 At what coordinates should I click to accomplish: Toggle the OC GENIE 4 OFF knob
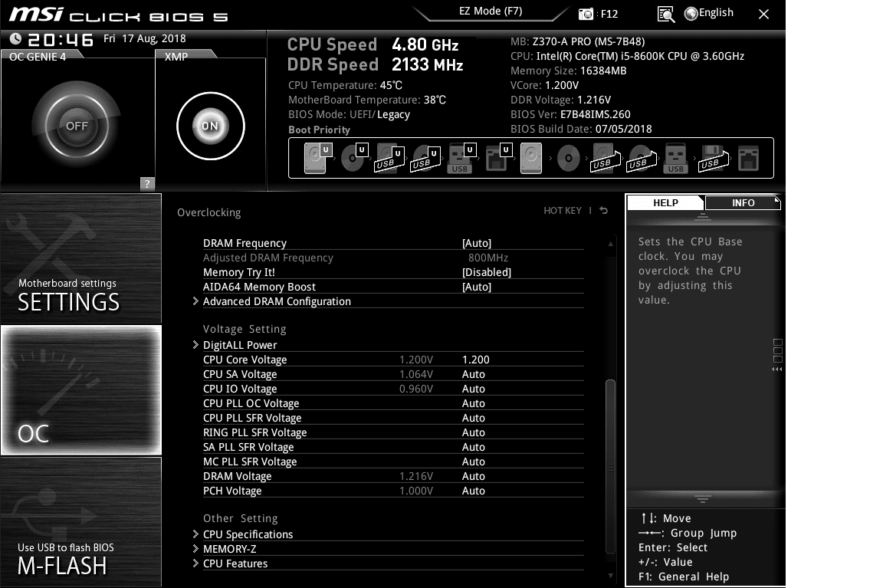click(x=77, y=126)
